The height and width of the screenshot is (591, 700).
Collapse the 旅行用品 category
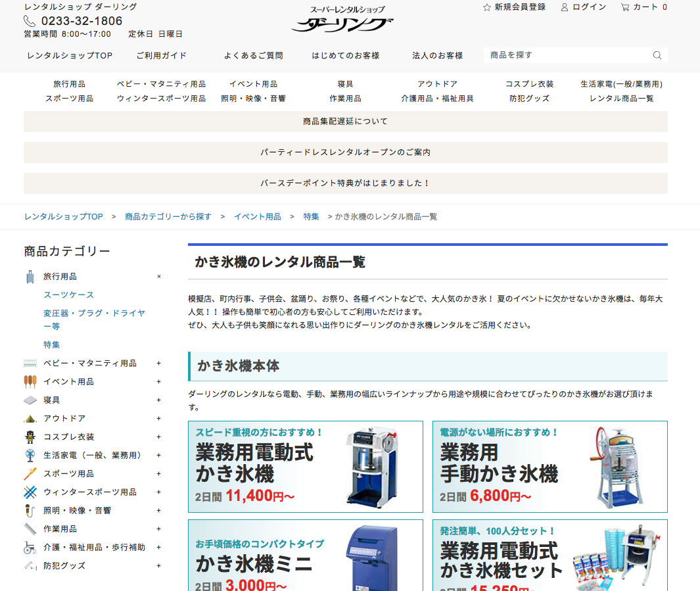point(158,277)
